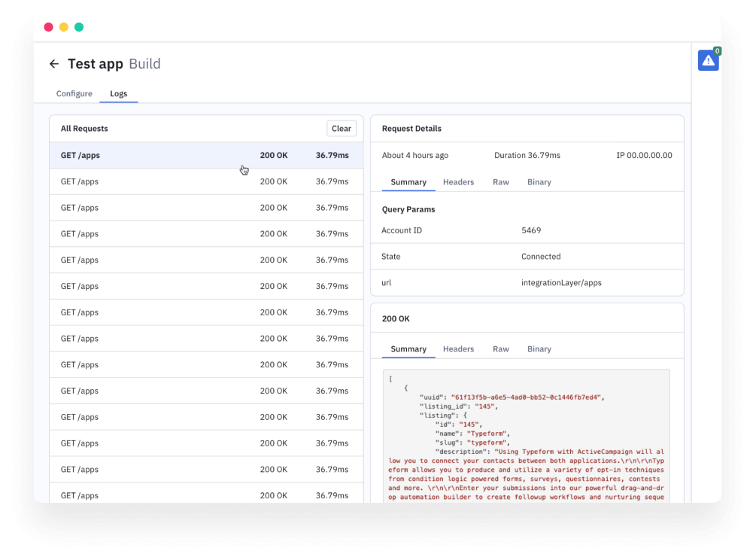756x557 pixels.
Task: Open the 200 OK response Headers tab
Action: click(459, 349)
